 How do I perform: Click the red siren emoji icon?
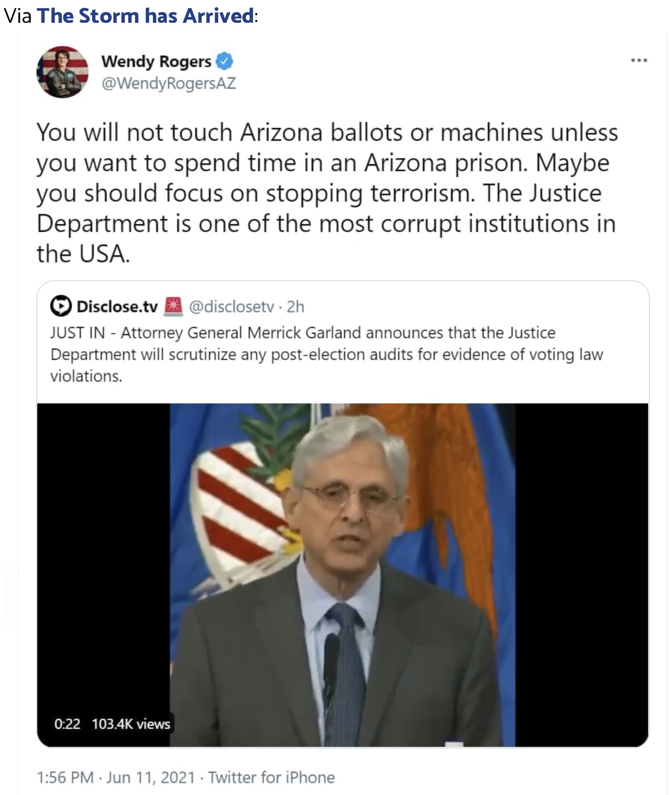tap(173, 306)
